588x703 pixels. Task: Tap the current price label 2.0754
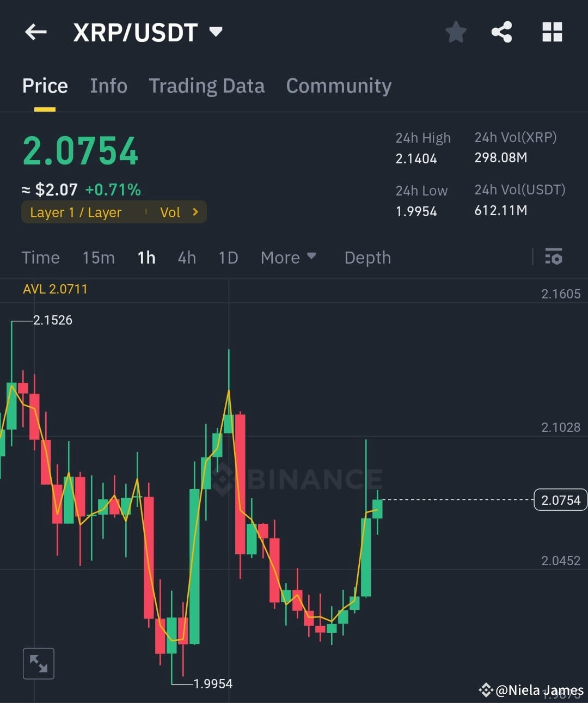560,499
